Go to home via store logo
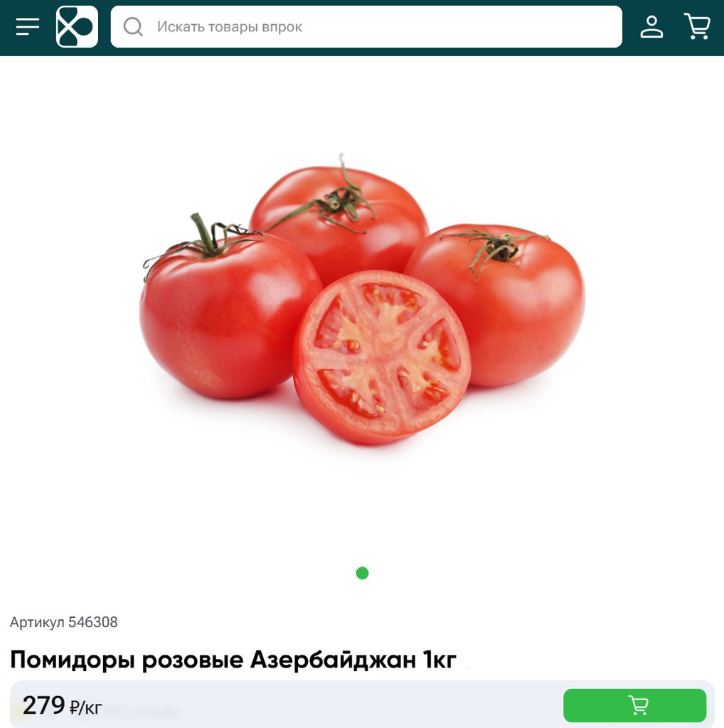724x728 pixels. coord(77,26)
